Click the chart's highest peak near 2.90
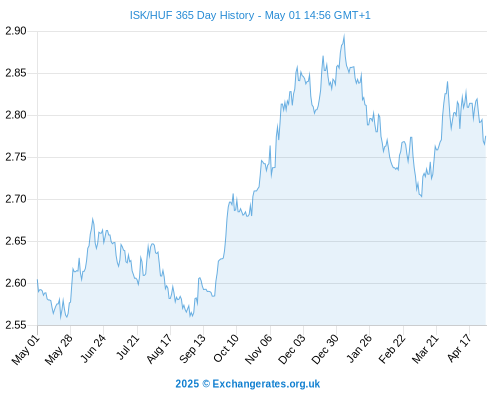Screen dimensions: 495x400 344,35
